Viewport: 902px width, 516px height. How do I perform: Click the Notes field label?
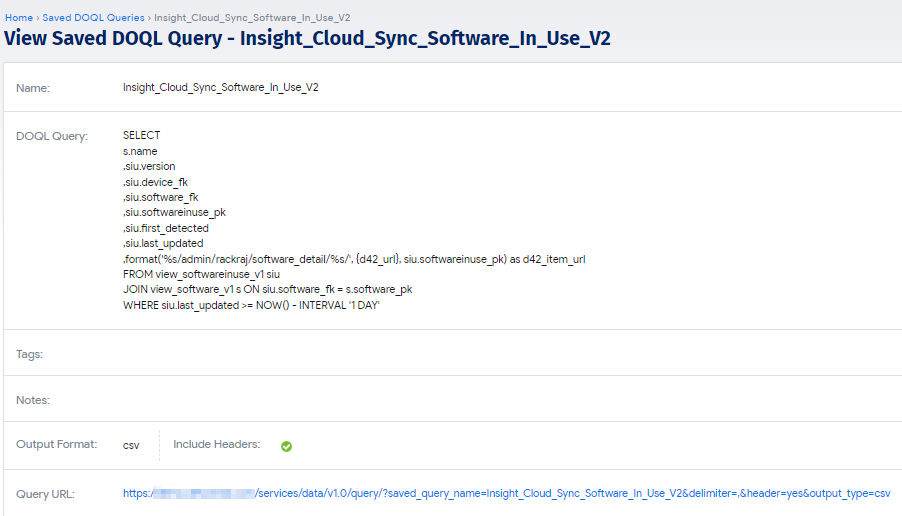[x=33, y=400]
